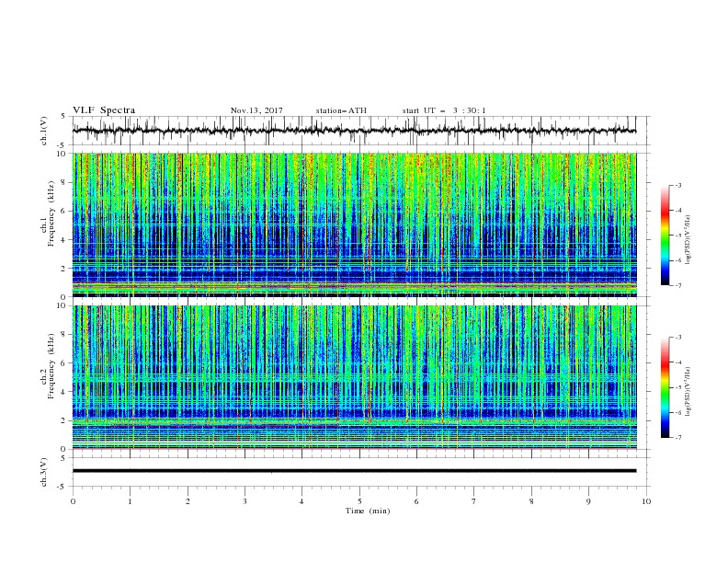Click the time axis tick label "4"
This screenshot has height=563, width=728.
tap(301, 501)
